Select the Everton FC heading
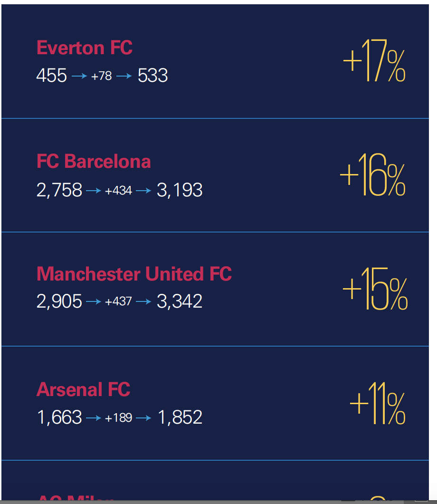 [85, 48]
